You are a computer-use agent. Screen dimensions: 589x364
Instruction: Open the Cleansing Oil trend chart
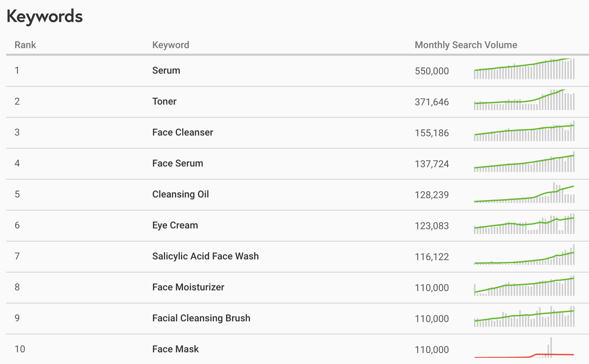click(x=524, y=193)
